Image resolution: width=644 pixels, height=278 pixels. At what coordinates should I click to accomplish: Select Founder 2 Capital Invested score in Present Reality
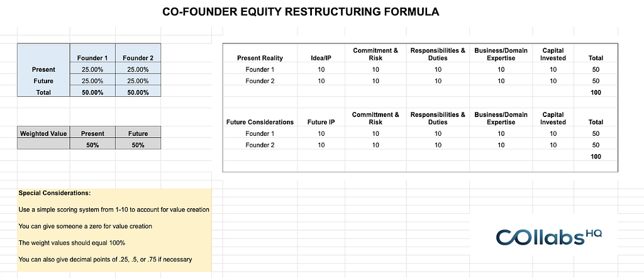point(553,81)
